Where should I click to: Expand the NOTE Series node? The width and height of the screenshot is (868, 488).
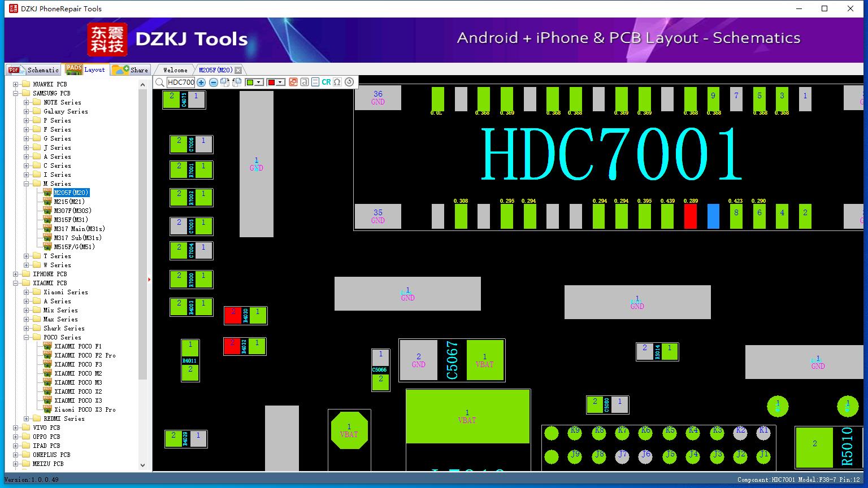pos(27,102)
